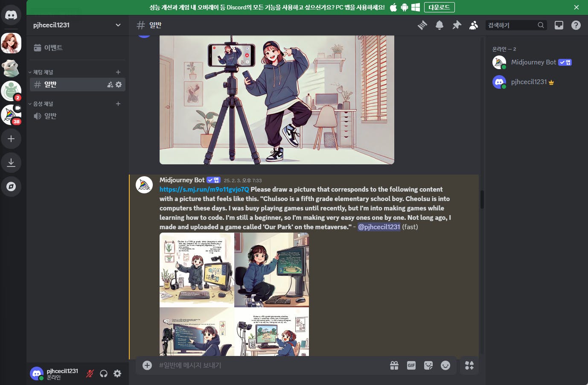Expand pjhcecil1231 server dropdown
The height and width of the screenshot is (385, 588).
pyautogui.click(x=118, y=25)
